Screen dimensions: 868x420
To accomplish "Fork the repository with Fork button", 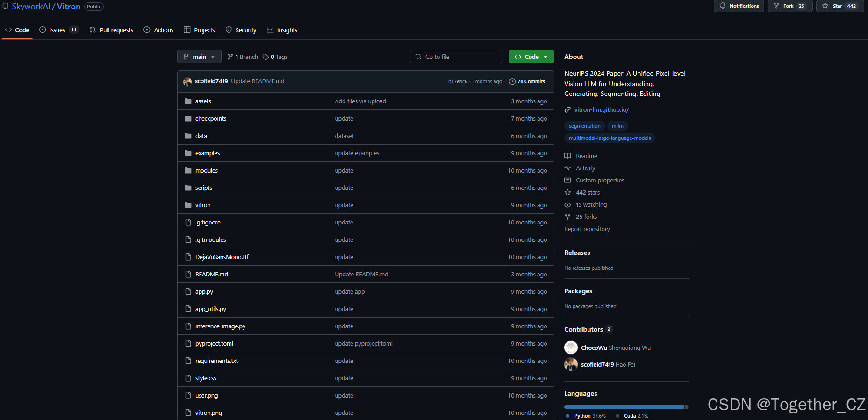I will click(x=790, y=6).
